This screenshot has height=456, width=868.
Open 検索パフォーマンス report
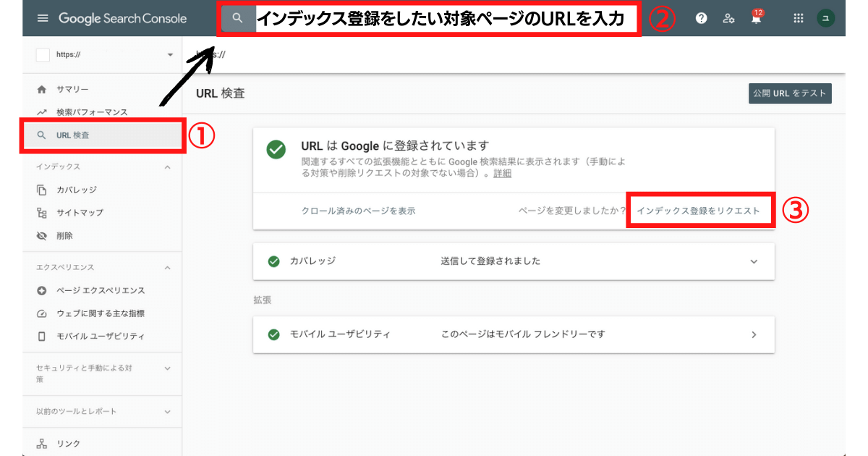[x=92, y=112]
